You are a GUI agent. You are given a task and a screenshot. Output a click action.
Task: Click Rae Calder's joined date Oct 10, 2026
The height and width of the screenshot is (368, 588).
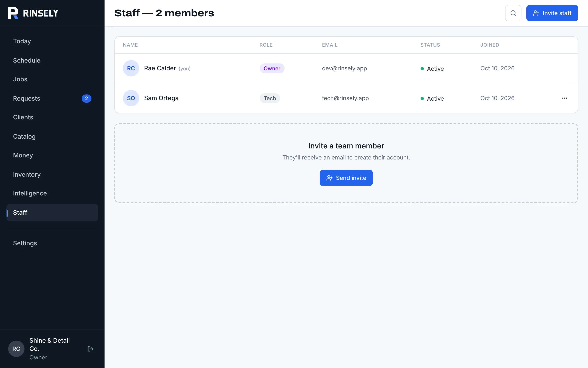click(497, 68)
